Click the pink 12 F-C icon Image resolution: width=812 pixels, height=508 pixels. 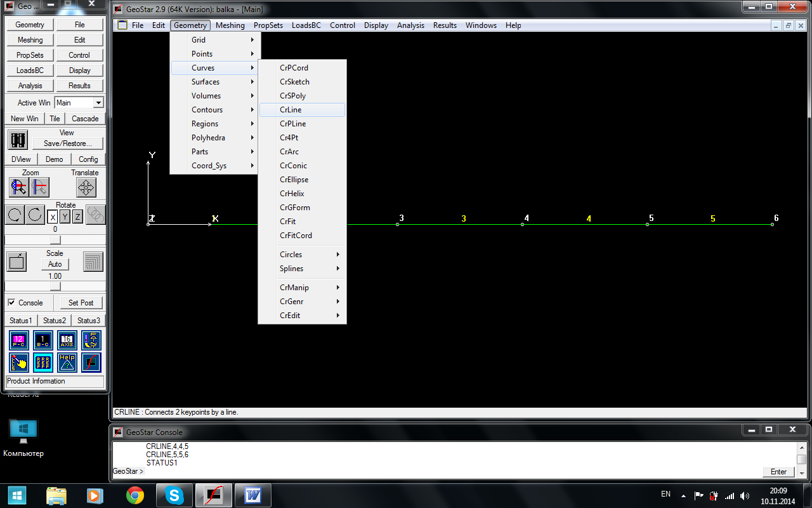pos(19,340)
